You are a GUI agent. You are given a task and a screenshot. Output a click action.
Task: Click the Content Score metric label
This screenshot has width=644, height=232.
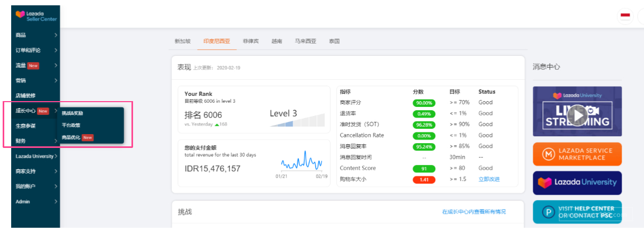click(358, 168)
